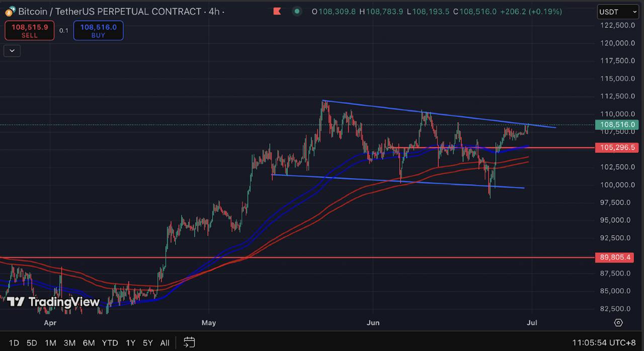Click the TradingView logo watermark

tap(54, 302)
